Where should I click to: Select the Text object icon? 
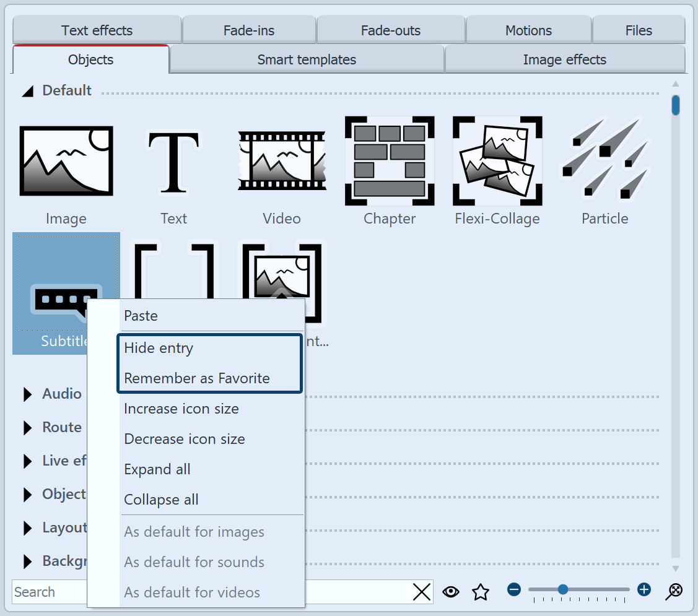173,160
